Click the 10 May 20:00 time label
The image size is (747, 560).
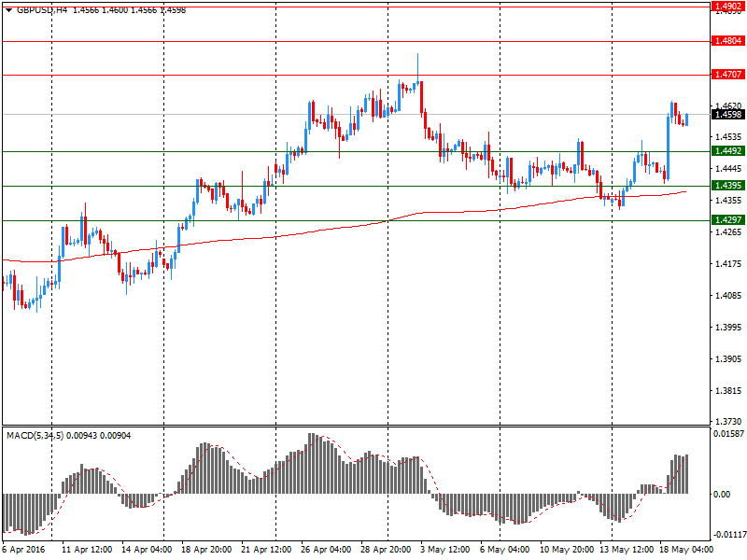pos(567,550)
